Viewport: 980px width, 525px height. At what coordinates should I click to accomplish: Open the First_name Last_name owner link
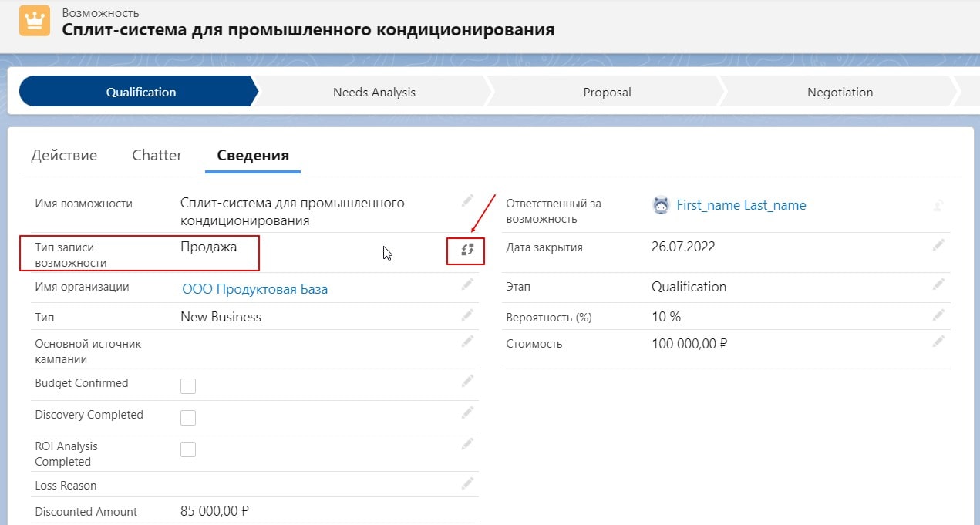pos(741,205)
